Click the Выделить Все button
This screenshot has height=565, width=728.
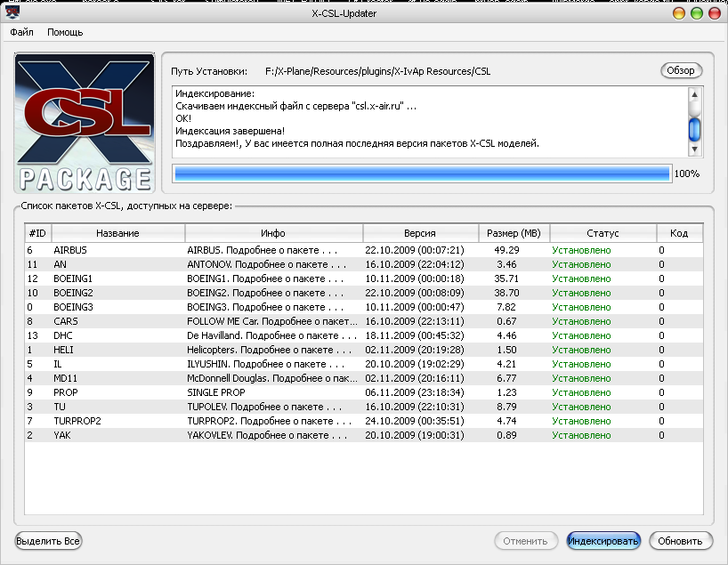click(x=48, y=541)
